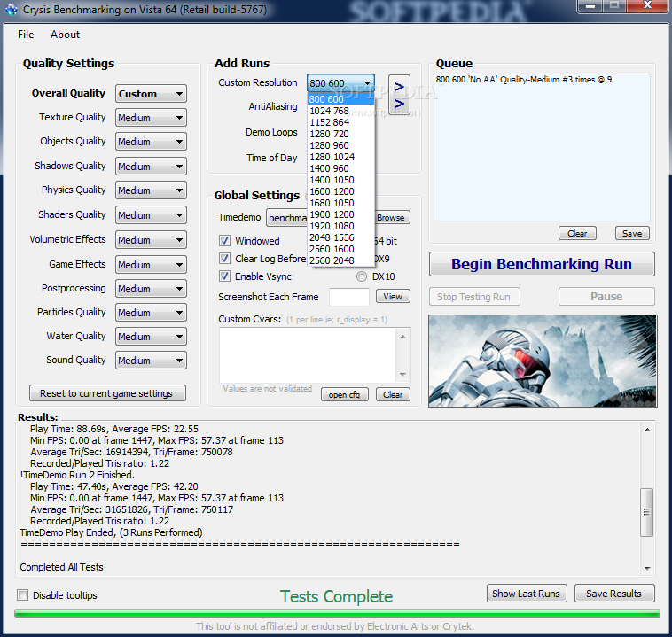This screenshot has width=672, height=637.
Task: Click the Screenshot Each Frame input field
Action: [349, 297]
